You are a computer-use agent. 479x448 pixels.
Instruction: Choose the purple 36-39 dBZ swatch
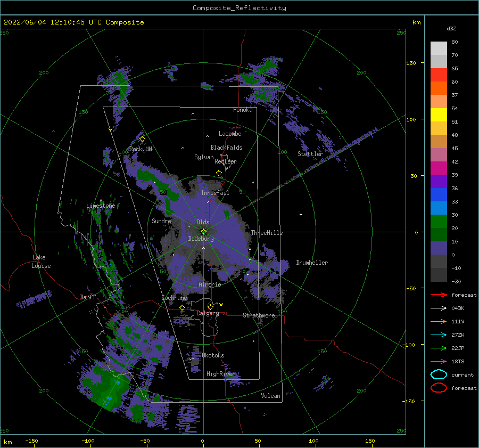(439, 182)
